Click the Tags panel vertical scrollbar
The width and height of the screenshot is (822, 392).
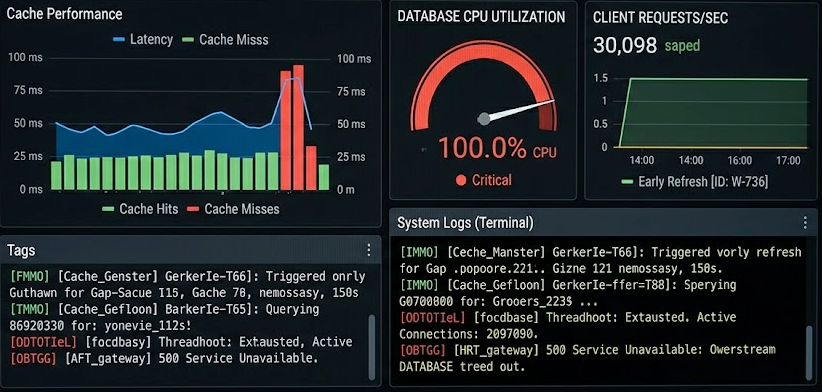[x=372, y=347]
